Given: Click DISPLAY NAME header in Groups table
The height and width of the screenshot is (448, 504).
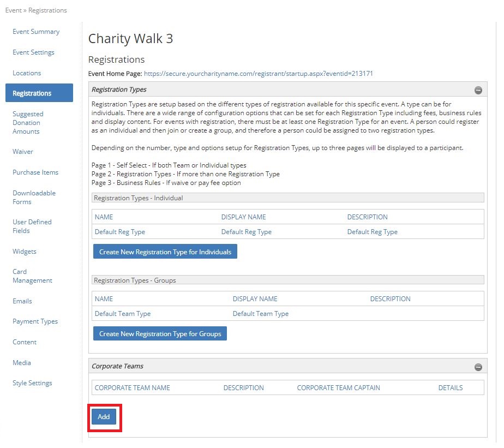Looking at the screenshot, I should [255, 299].
